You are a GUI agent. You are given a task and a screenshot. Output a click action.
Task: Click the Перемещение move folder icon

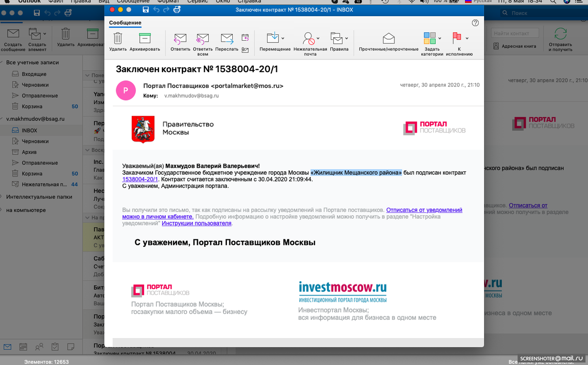(272, 38)
